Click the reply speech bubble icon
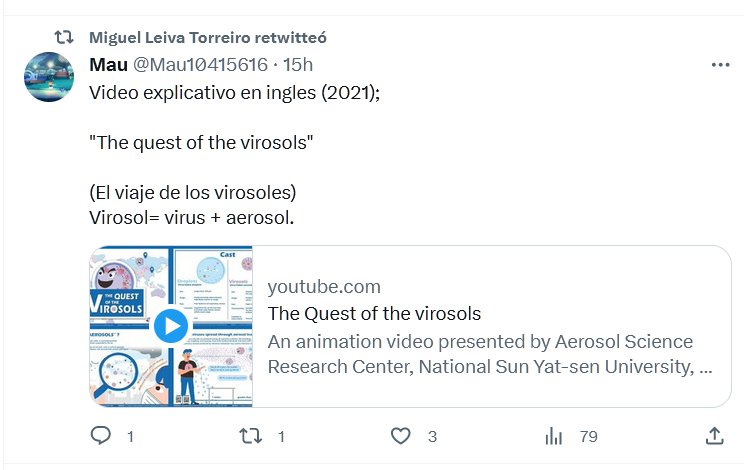 [x=101, y=436]
